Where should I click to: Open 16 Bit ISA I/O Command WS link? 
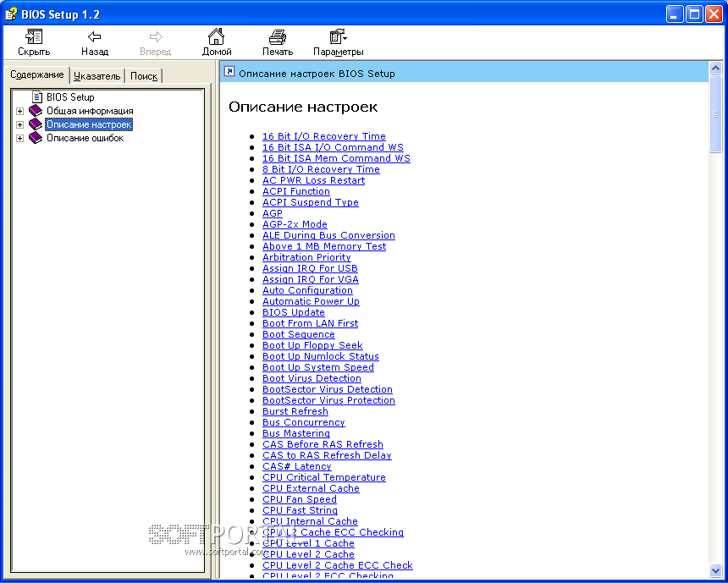pyautogui.click(x=333, y=147)
